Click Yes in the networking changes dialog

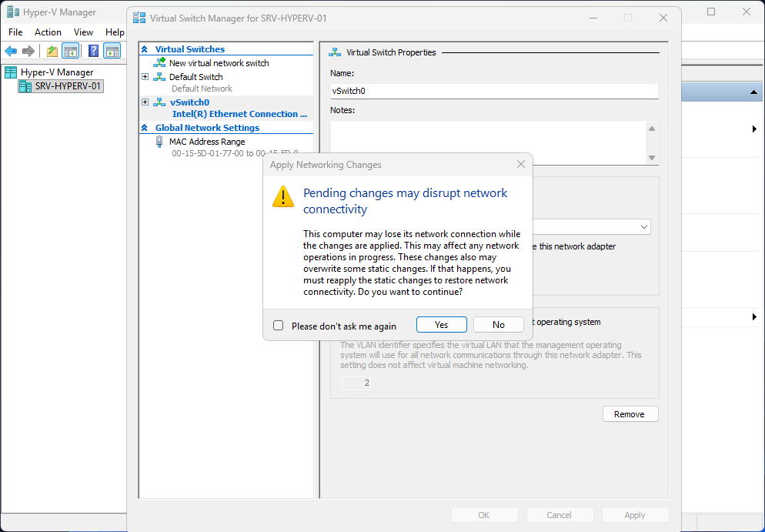click(x=441, y=324)
